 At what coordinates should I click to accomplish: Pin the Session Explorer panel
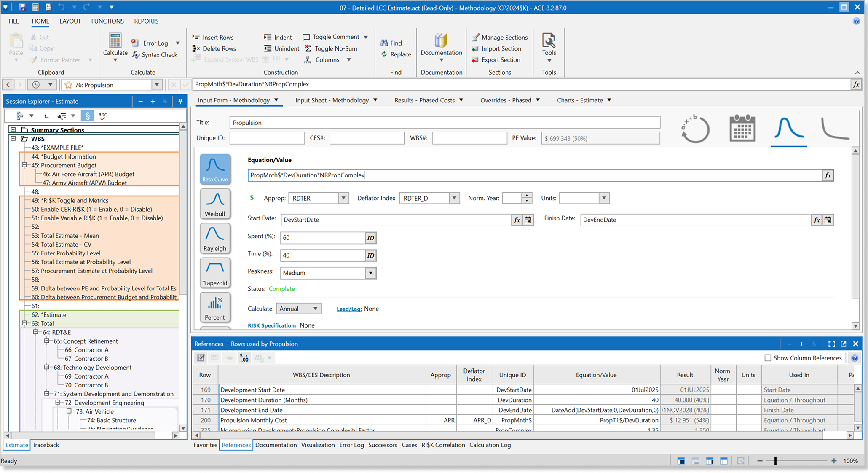pyautogui.click(x=180, y=101)
